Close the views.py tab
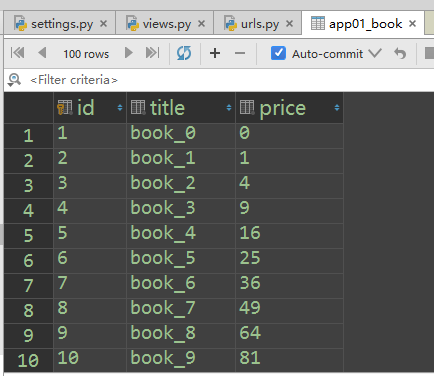The width and height of the screenshot is (434, 376). click(x=201, y=24)
